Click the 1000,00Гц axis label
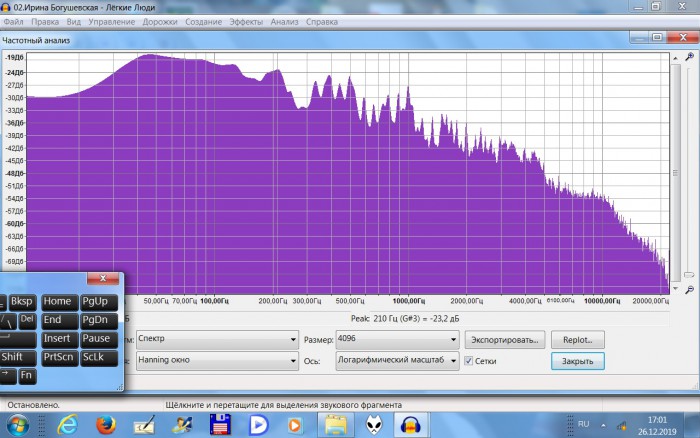 [x=408, y=301]
